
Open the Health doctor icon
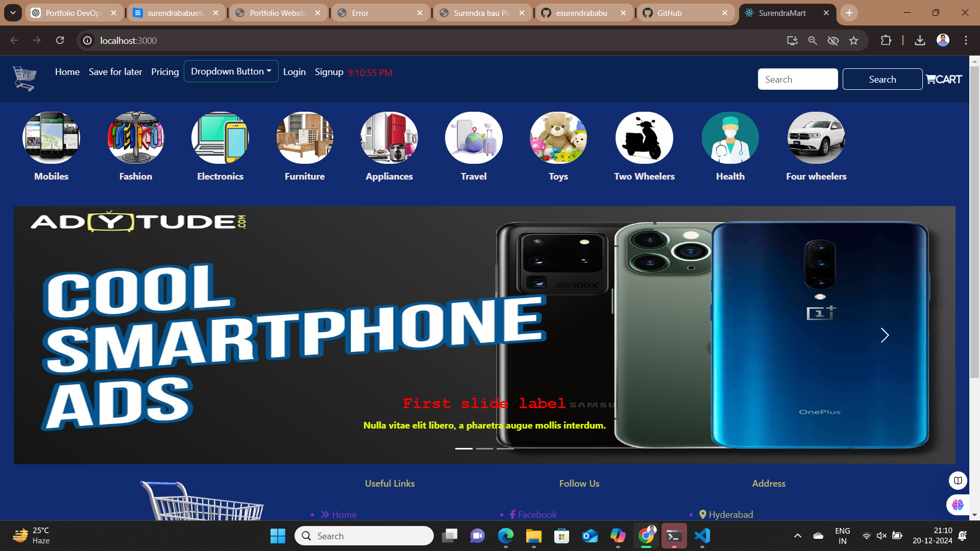[x=730, y=138]
